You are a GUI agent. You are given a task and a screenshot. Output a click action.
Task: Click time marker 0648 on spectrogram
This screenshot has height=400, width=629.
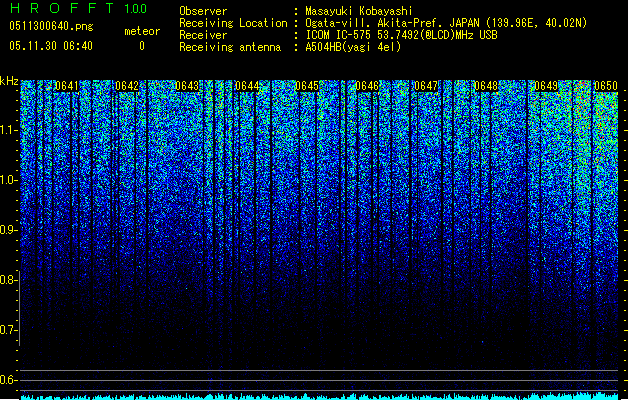(486, 86)
